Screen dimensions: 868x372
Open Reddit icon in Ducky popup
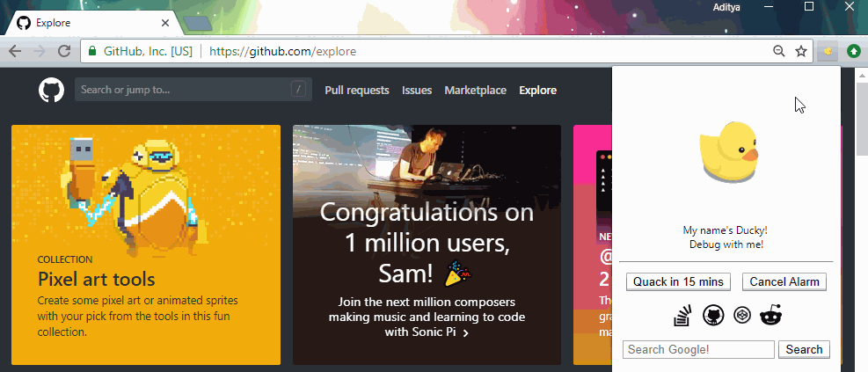(771, 316)
